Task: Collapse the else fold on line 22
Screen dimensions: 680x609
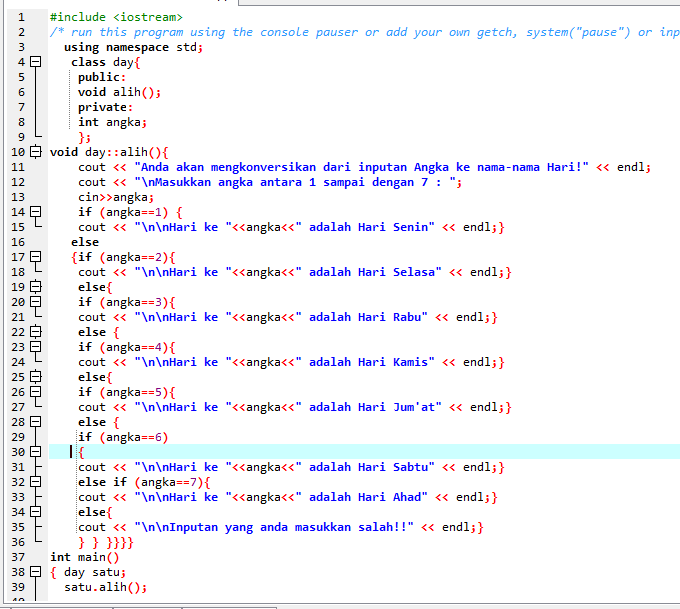Action: [36, 332]
